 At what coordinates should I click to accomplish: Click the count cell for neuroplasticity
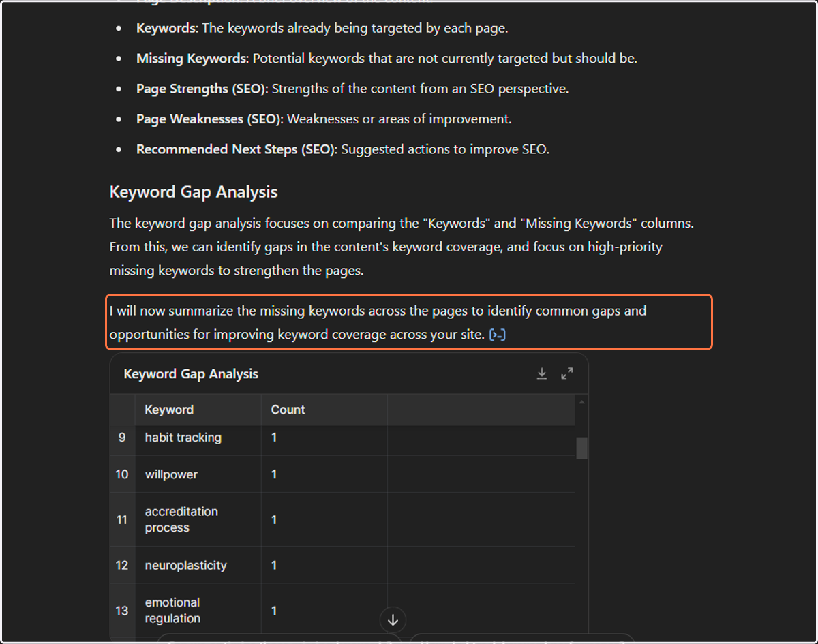tap(324, 565)
